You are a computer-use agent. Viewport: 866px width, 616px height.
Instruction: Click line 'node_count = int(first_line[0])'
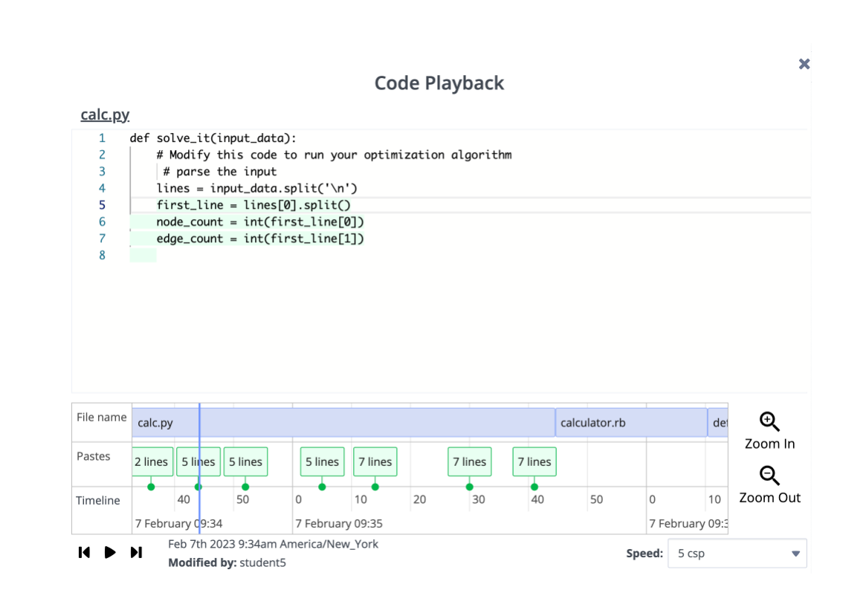click(x=260, y=222)
